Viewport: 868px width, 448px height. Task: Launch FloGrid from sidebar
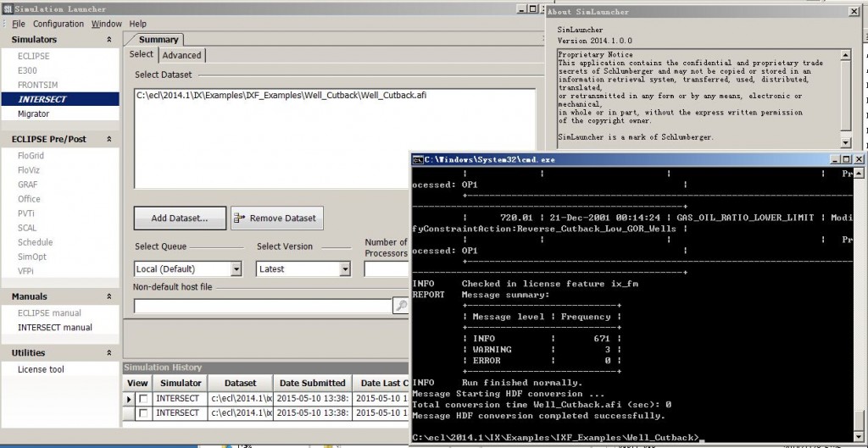(x=31, y=156)
